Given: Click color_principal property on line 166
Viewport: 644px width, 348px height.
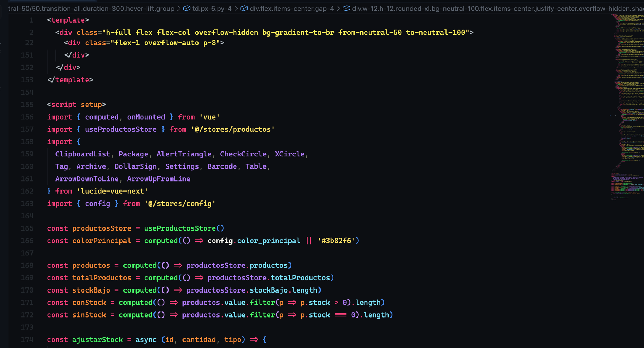Looking at the screenshot, I should pos(268,241).
